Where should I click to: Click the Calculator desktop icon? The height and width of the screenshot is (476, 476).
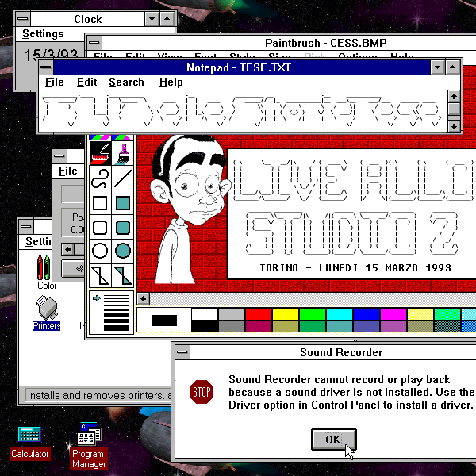coord(30,443)
